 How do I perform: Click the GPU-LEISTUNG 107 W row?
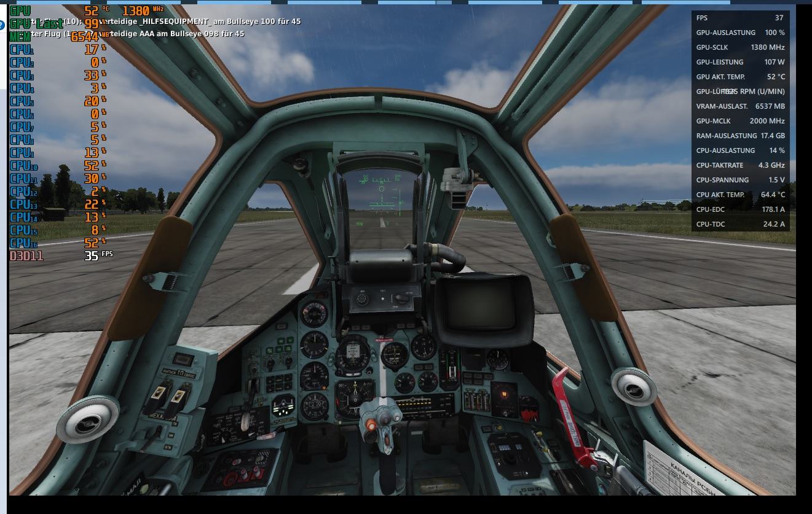[740, 62]
